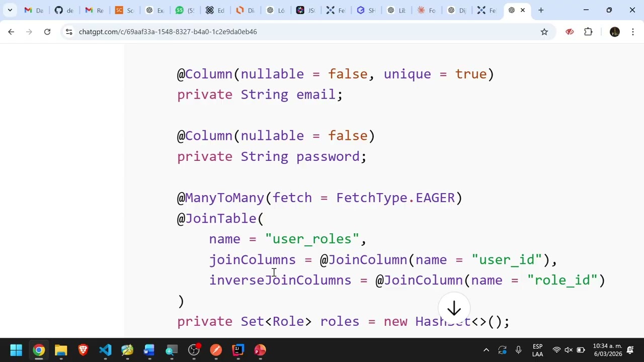Open Chrome's three-dot menu
This screenshot has height=362, width=644.
click(632, 32)
